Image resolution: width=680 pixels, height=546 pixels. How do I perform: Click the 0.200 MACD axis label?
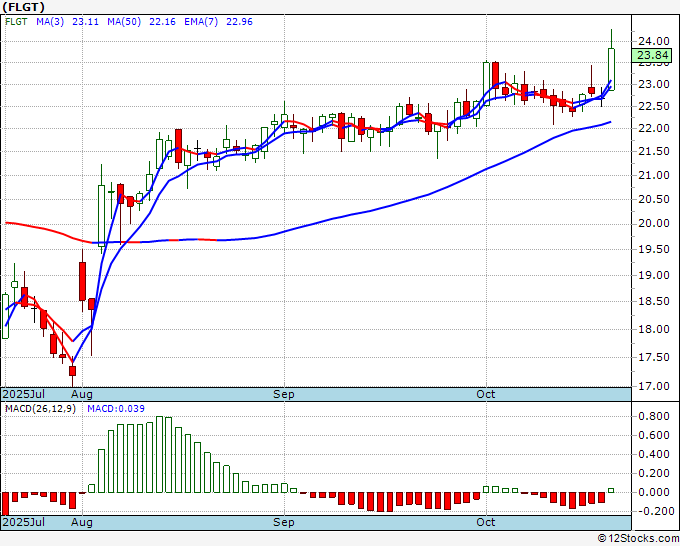[654, 473]
